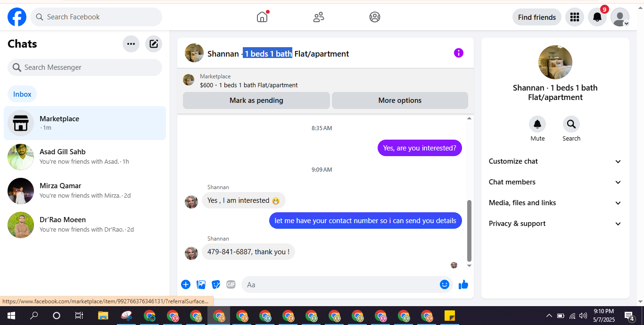Open the Friends icon in top navigation

[x=319, y=17]
